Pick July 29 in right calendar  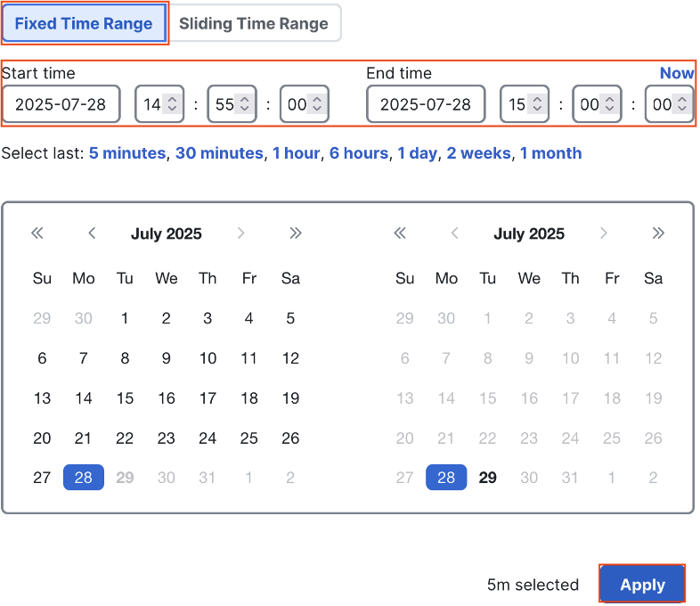[487, 478]
